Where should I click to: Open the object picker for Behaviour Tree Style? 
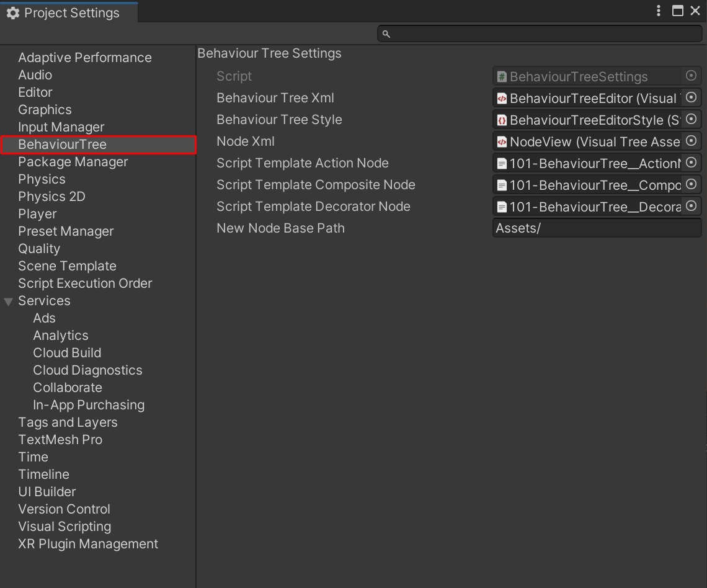tap(691, 119)
